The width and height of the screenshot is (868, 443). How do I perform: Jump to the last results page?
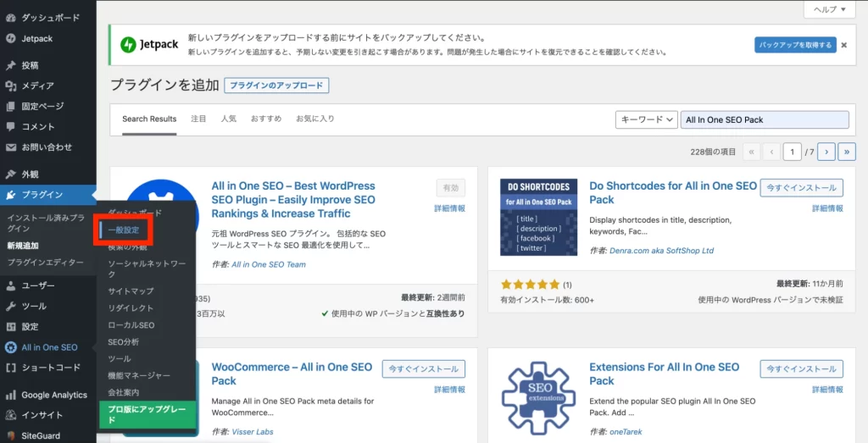click(846, 152)
